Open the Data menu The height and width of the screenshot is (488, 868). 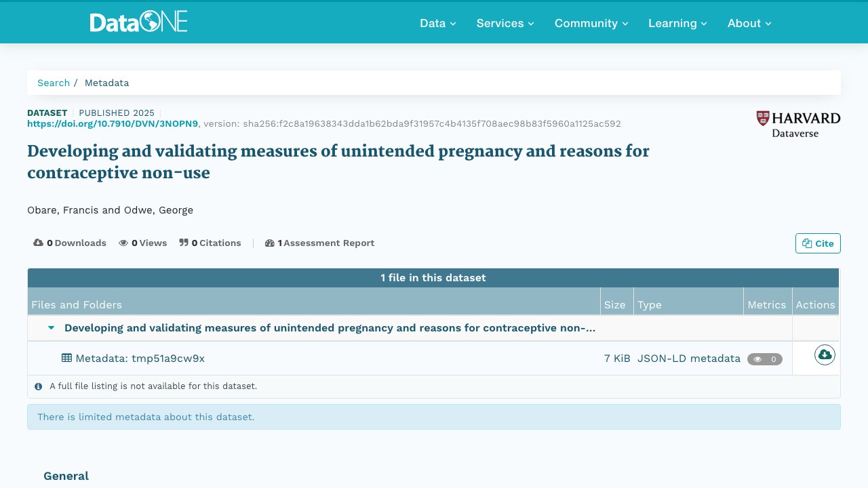(438, 23)
